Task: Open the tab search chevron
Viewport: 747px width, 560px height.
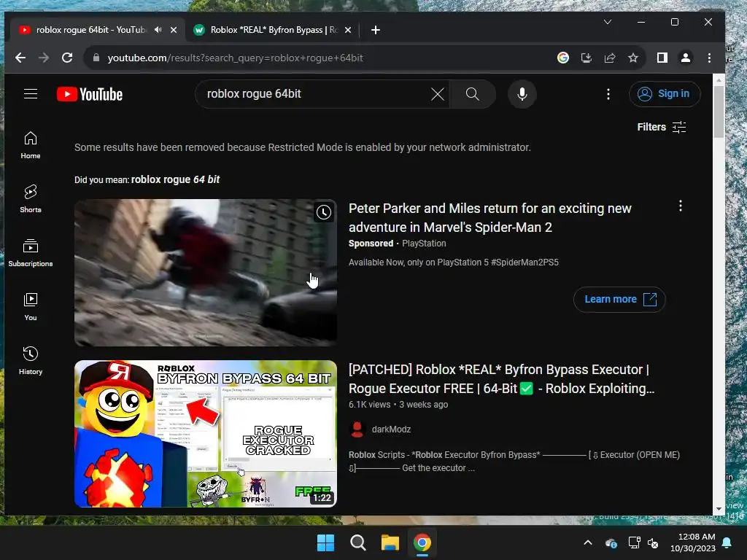Action: pos(608,22)
